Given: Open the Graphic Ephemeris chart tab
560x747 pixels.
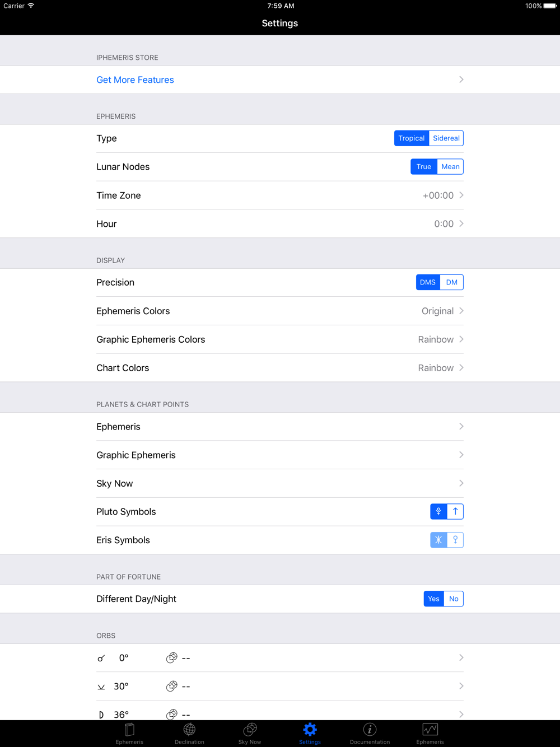Looking at the screenshot, I should [430, 732].
